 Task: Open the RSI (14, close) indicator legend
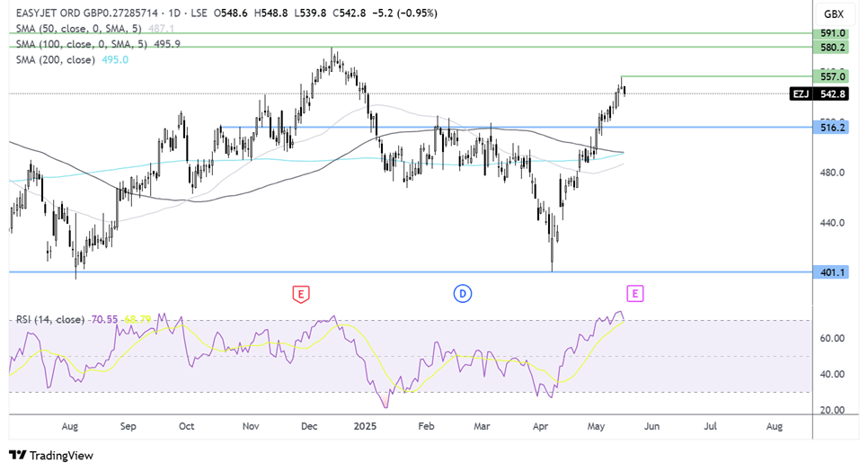click(49, 319)
